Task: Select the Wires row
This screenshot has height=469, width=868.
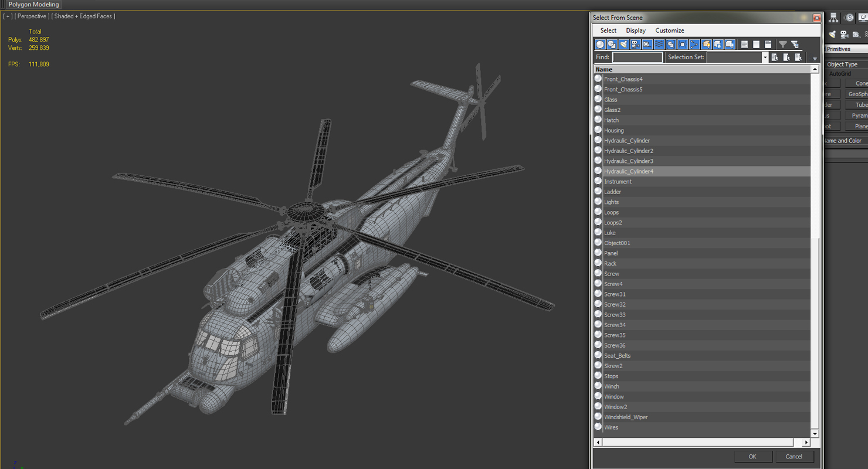Action: click(x=702, y=427)
